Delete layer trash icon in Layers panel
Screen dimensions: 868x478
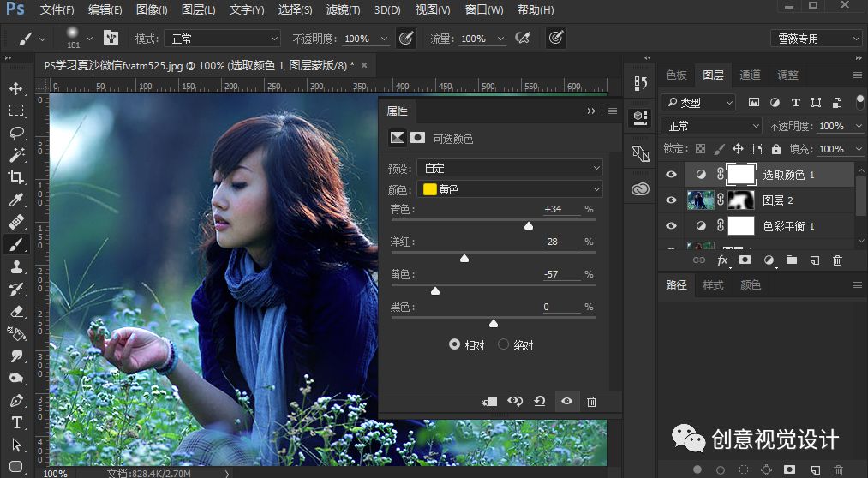tap(837, 260)
